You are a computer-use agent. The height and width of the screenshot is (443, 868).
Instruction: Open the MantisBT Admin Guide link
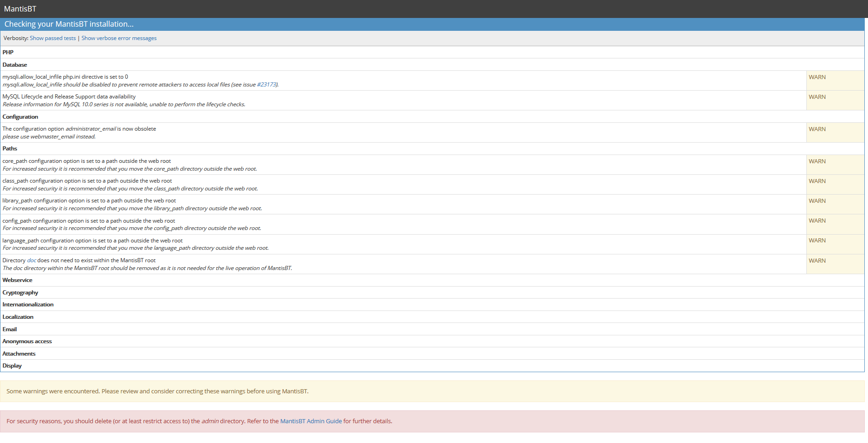311,421
